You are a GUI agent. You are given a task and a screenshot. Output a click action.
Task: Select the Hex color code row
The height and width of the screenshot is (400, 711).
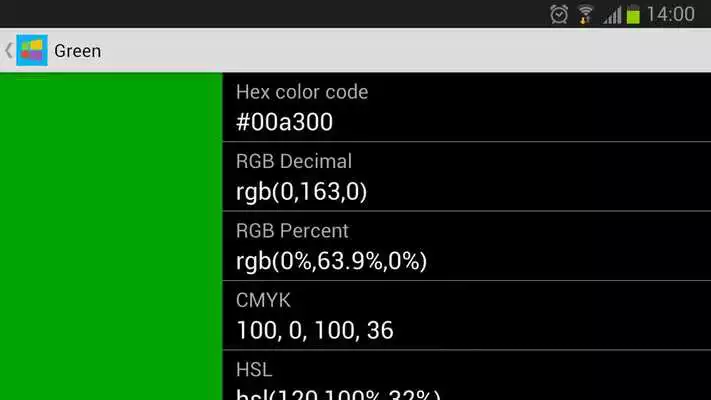(x=467, y=107)
